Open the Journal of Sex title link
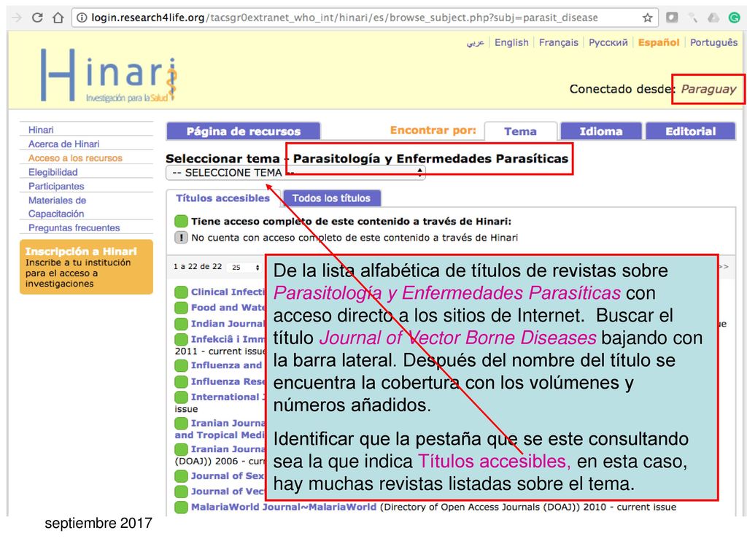The width and height of the screenshot is (747, 560). pos(228,475)
